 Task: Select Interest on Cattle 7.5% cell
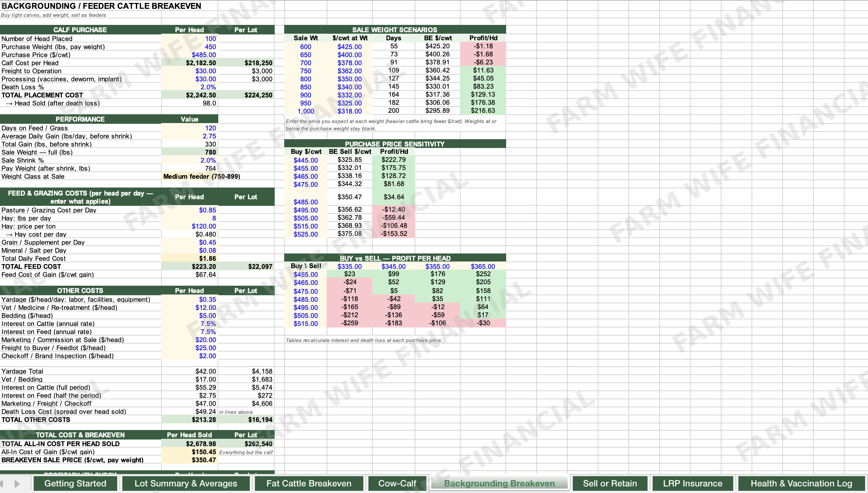coord(190,323)
